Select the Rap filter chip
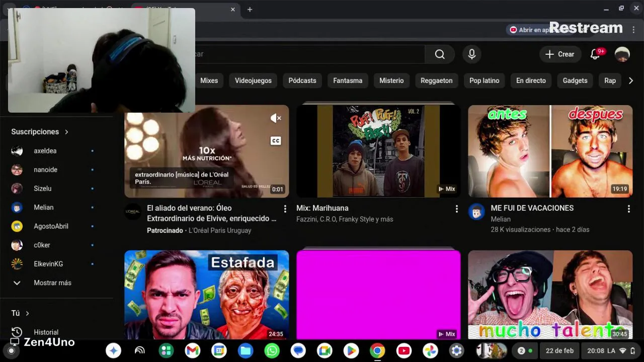The image size is (644, 362). (610, 80)
